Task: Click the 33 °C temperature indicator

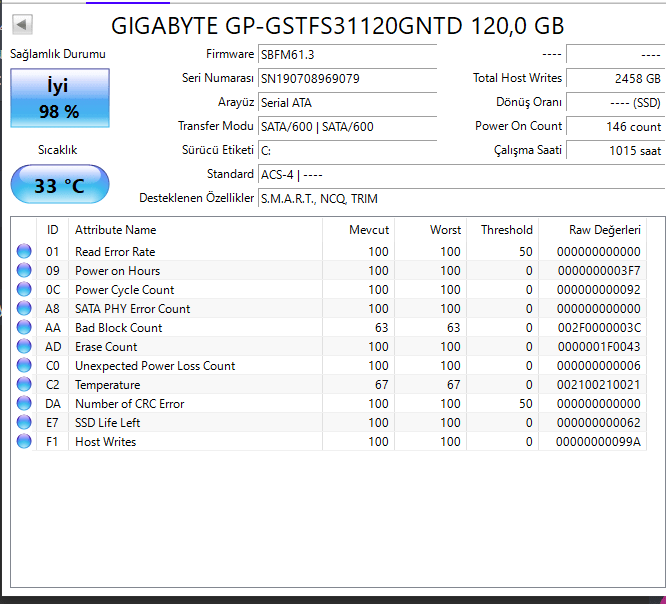Action: pyautogui.click(x=60, y=185)
